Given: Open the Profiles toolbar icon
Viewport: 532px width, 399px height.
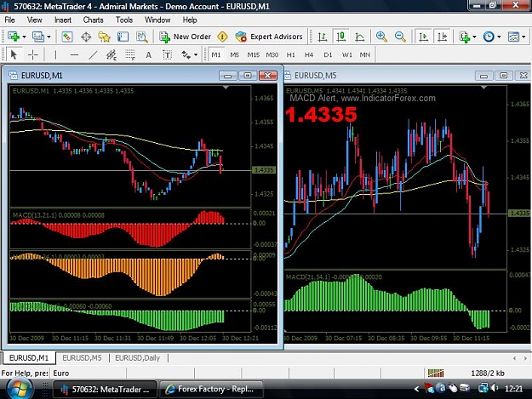Looking at the screenshot, I should (38, 37).
